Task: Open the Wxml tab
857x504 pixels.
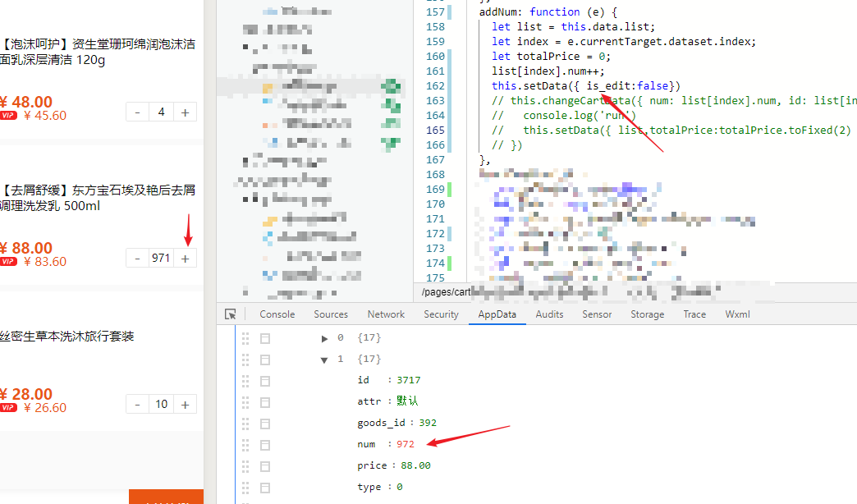Action: pyautogui.click(x=737, y=314)
